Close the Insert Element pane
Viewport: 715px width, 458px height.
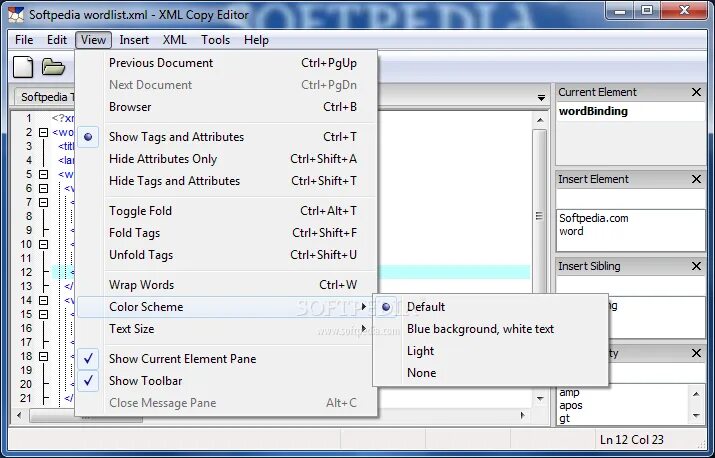(x=696, y=179)
